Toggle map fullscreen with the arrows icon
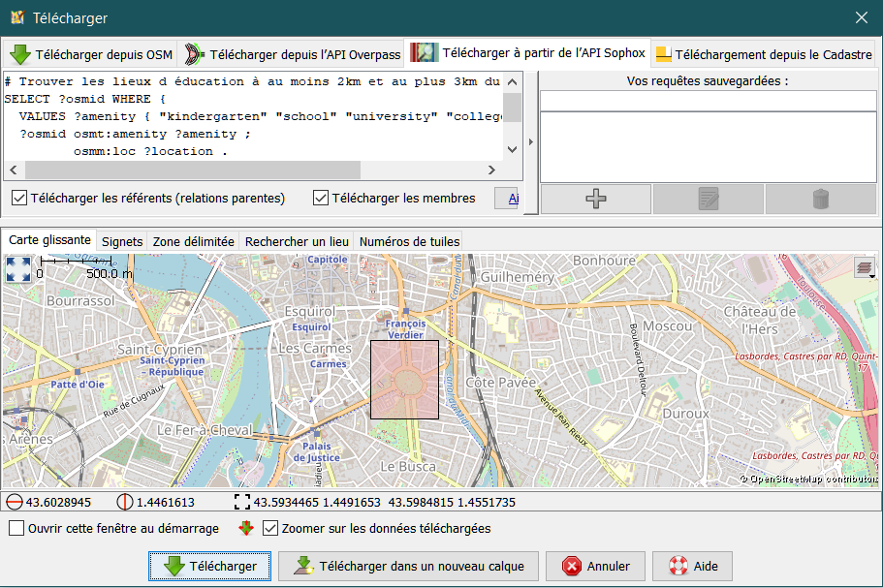Viewport: 883px width, 588px height. click(x=18, y=269)
